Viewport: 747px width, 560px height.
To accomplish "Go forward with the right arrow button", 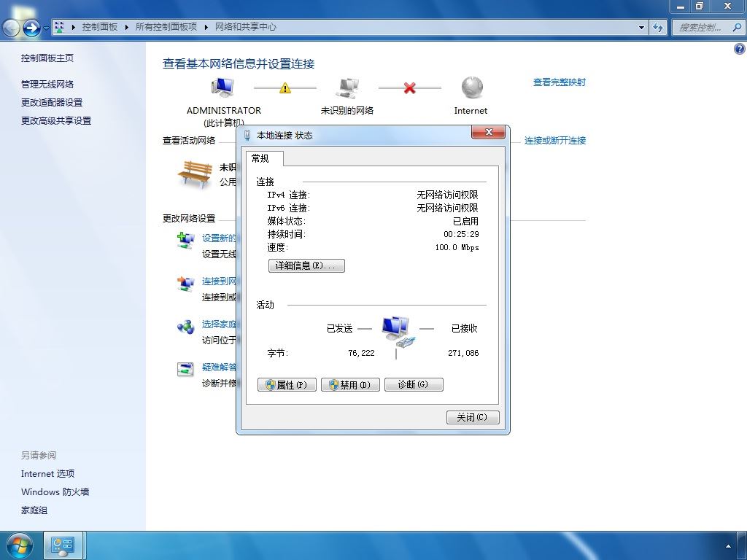I will (31, 28).
